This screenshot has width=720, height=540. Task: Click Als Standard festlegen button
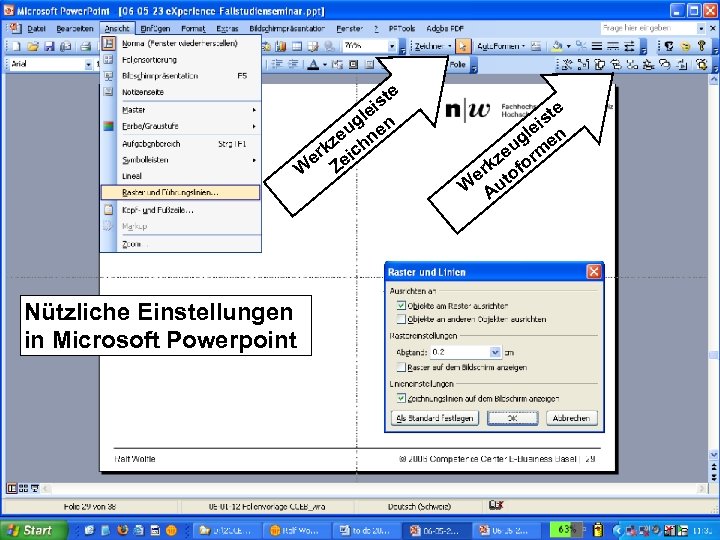point(434,418)
